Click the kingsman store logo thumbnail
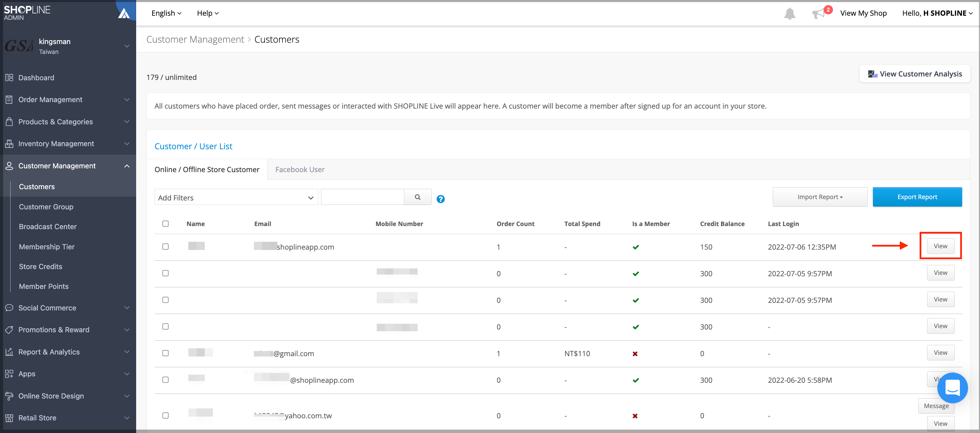The height and width of the screenshot is (433, 980). [x=19, y=46]
